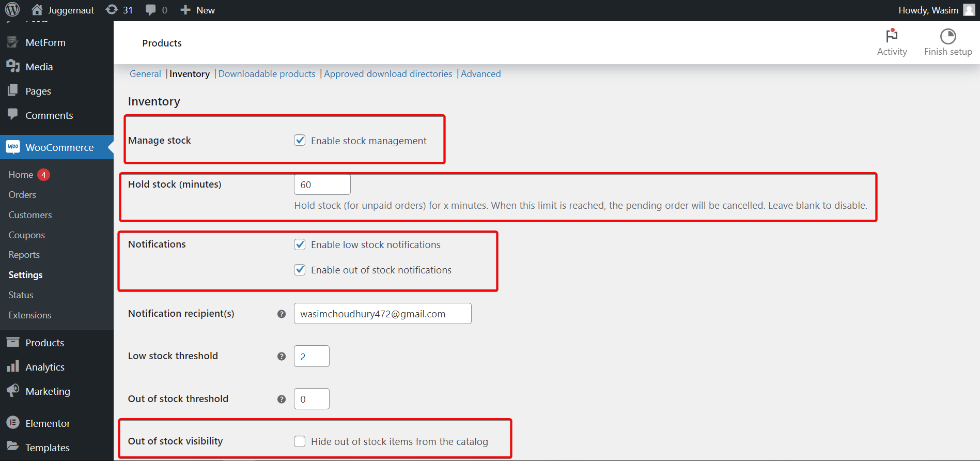Open the Activity flag icon
The image size is (980, 461).
tap(892, 36)
